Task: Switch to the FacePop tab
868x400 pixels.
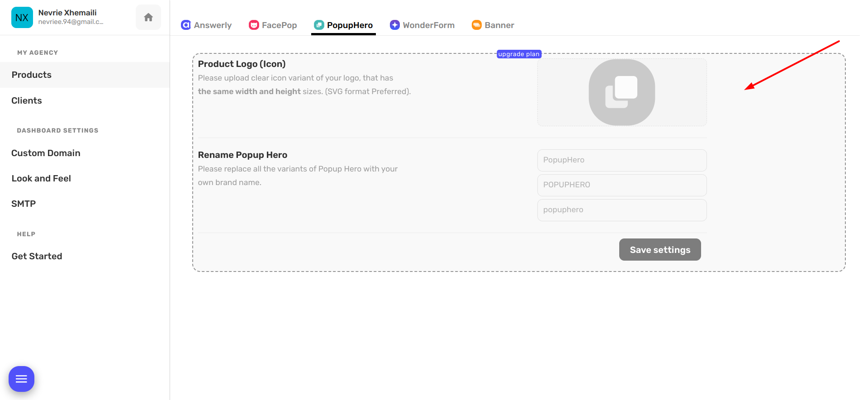Action: point(273,25)
